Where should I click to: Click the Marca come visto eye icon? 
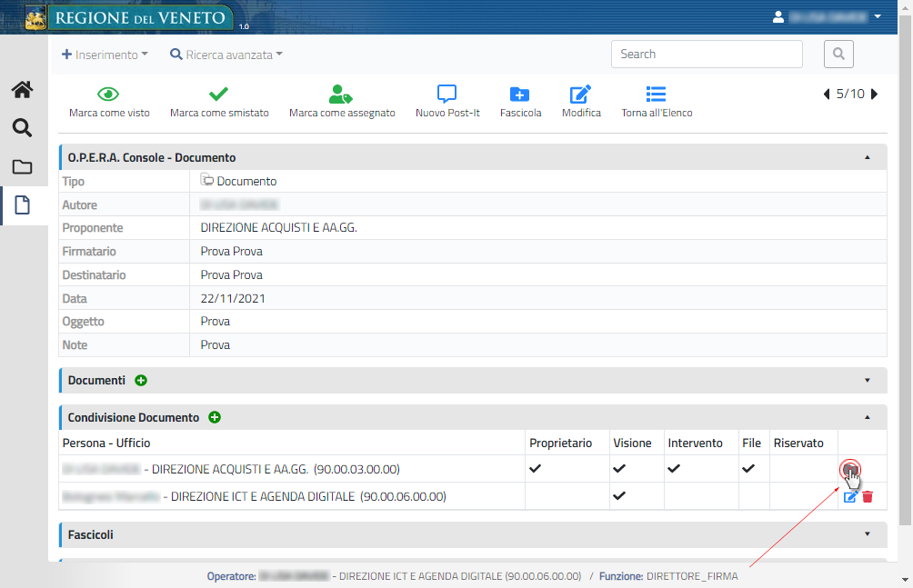click(108, 95)
